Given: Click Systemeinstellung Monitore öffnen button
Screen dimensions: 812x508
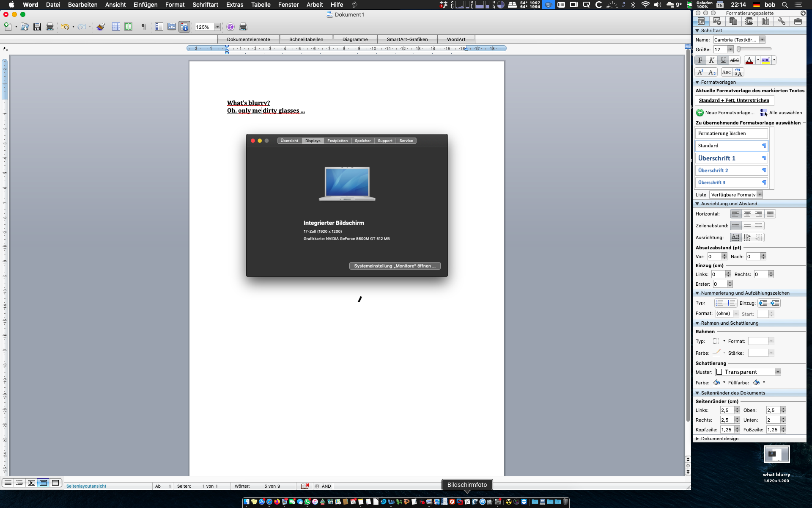Looking at the screenshot, I should (395, 266).
